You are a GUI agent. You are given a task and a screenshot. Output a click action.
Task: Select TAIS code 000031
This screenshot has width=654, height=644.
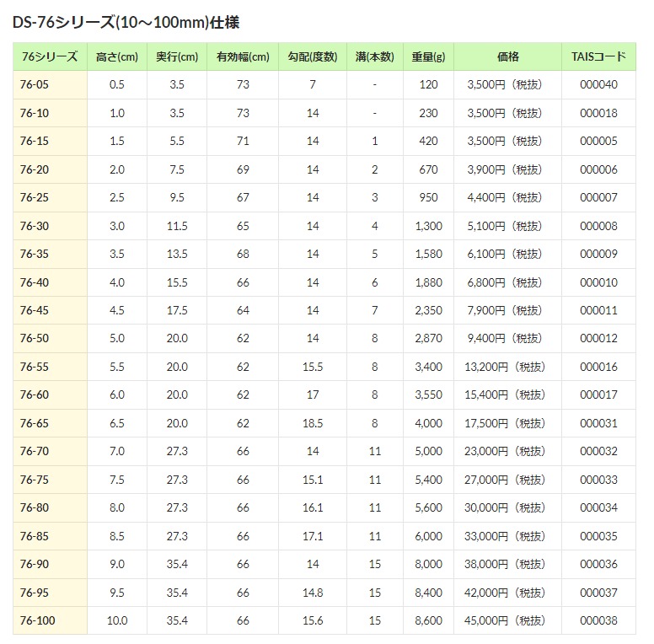[x=598, y=423]
